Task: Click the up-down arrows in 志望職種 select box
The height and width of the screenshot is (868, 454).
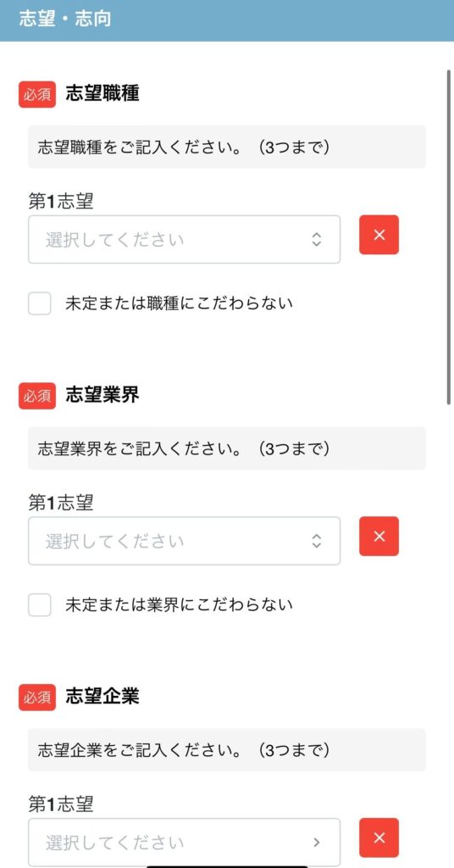Action: coord(316,239)
